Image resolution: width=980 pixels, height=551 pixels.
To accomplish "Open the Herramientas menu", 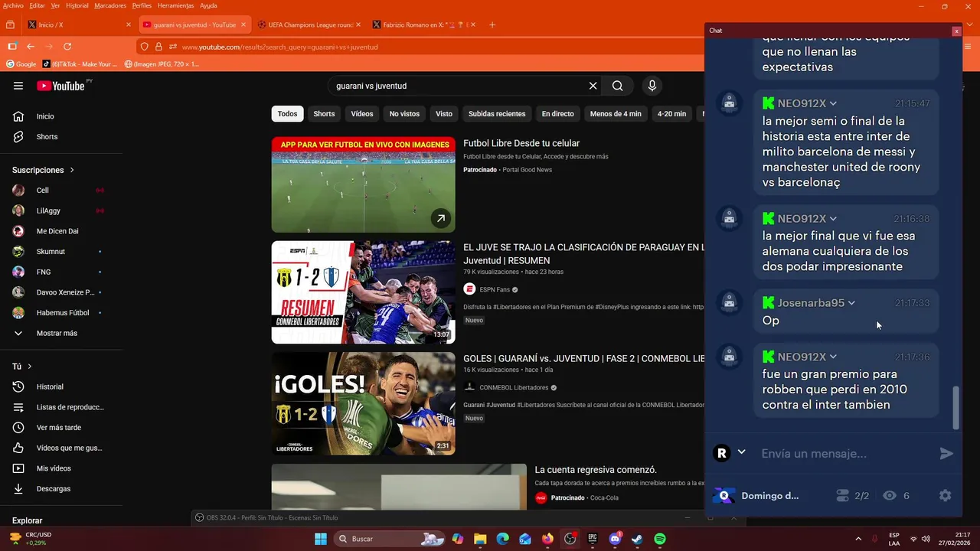I will (x=176, y=5).
